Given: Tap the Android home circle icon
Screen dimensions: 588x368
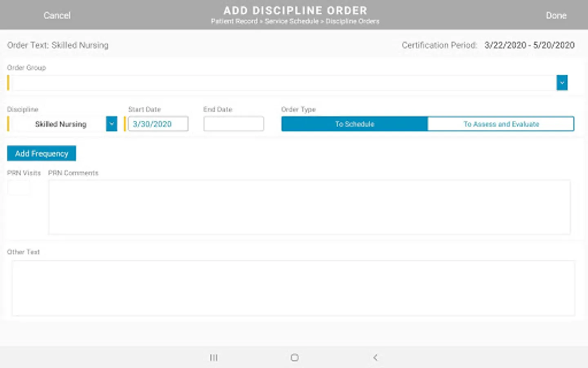Looking at the screenshot, I should [294, 357].
